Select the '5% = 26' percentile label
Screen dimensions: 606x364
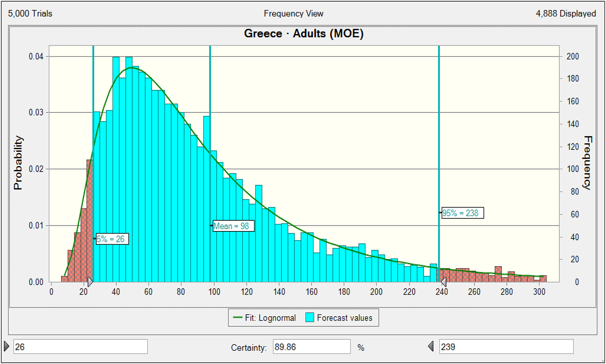coord(112,239)
